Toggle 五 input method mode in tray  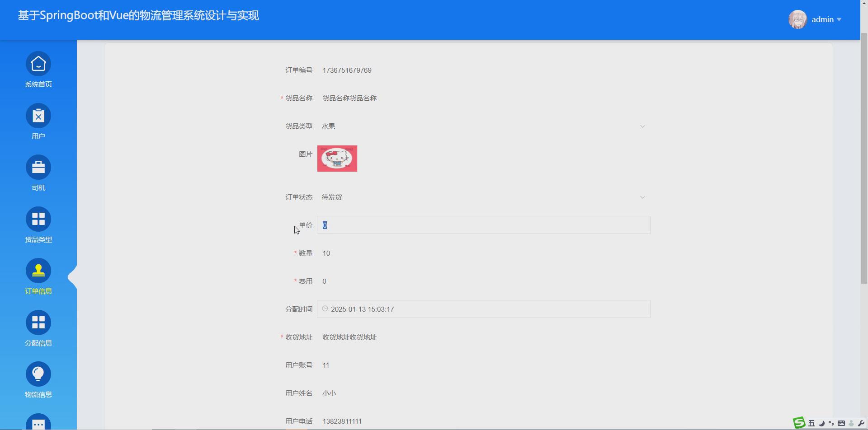click(x=811, y=423)
